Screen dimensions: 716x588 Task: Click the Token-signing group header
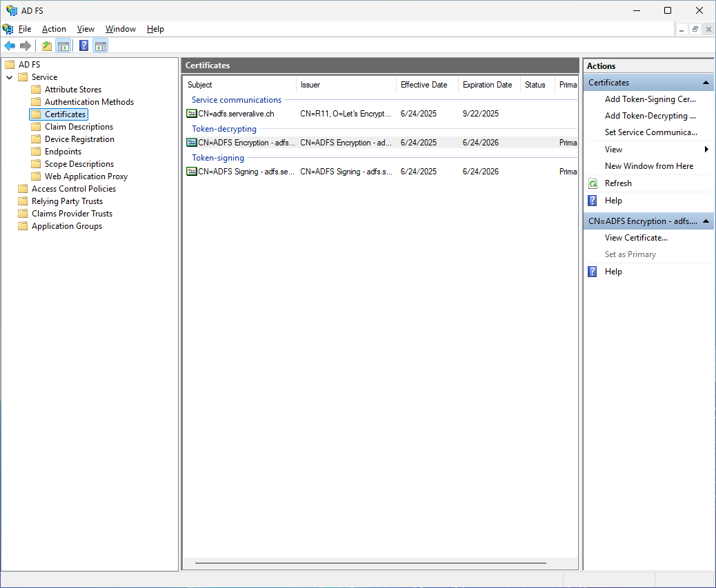(x=218, y=158)
